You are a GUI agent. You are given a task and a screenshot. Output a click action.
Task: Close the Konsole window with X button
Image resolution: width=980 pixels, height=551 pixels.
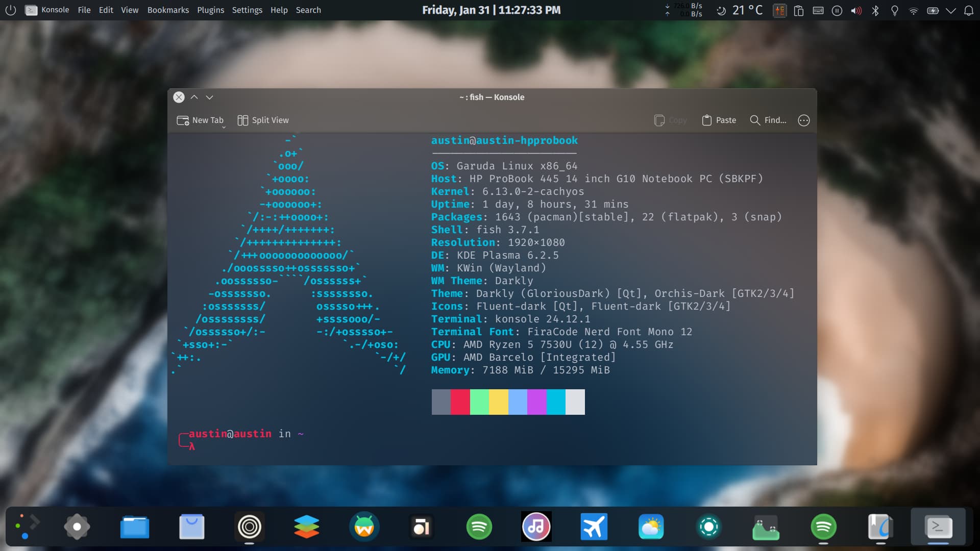[x=179, y=97]
